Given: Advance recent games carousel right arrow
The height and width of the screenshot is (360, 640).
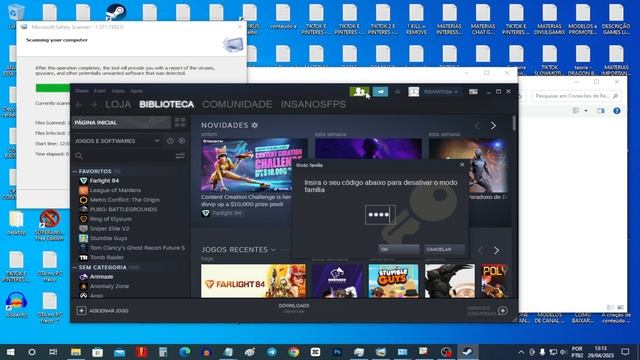Looking at the screenshot, I should [496, 250].
